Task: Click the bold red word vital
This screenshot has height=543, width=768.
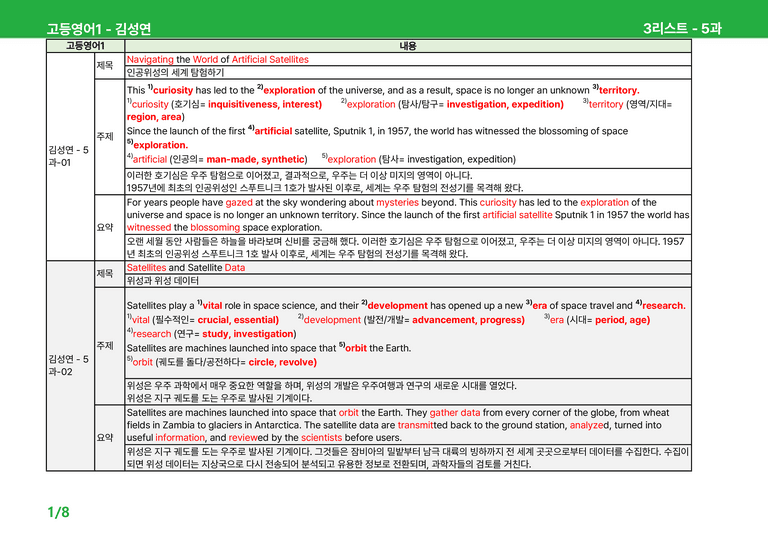Action: [213, 306]
